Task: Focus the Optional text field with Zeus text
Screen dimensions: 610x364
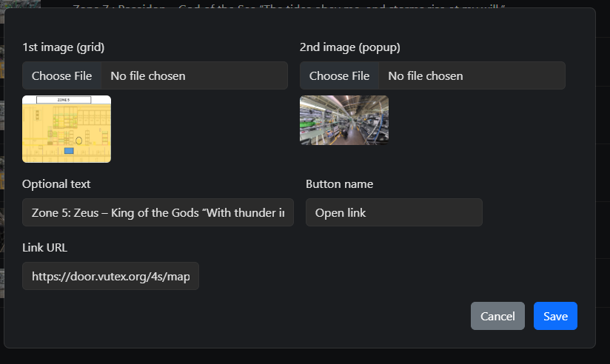Action: coord(158,212)
